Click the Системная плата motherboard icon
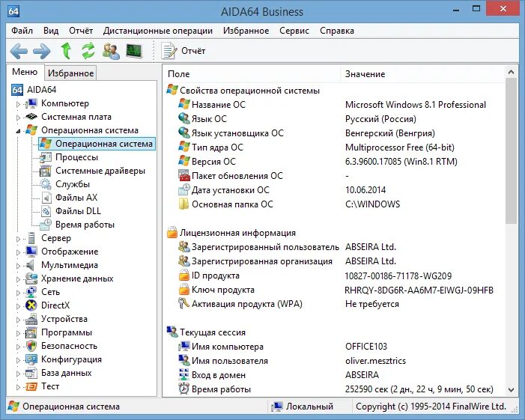This screenshot has width=525, height=420. click(x=31, y=117)
